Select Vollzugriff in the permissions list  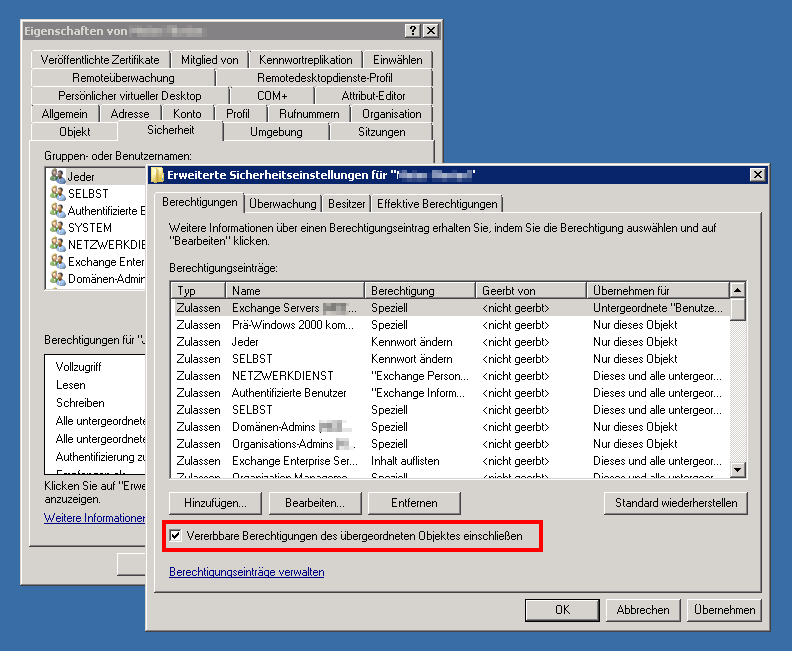coord(79,367)
